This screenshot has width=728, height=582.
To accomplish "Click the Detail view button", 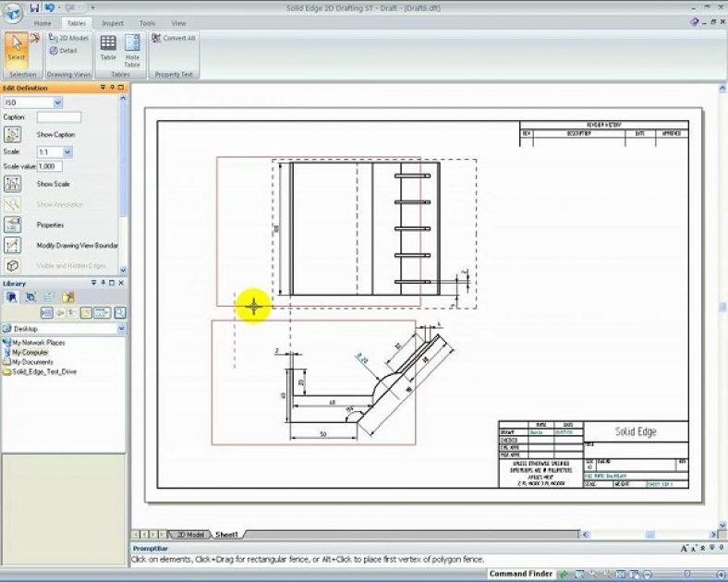I will [64, 51].
